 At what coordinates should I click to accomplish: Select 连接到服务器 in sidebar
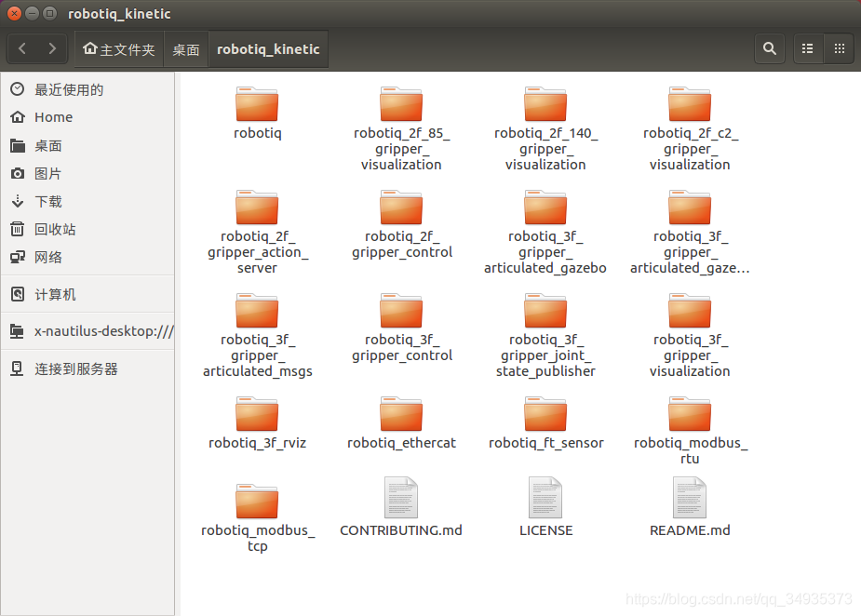[x=87, y=368]
